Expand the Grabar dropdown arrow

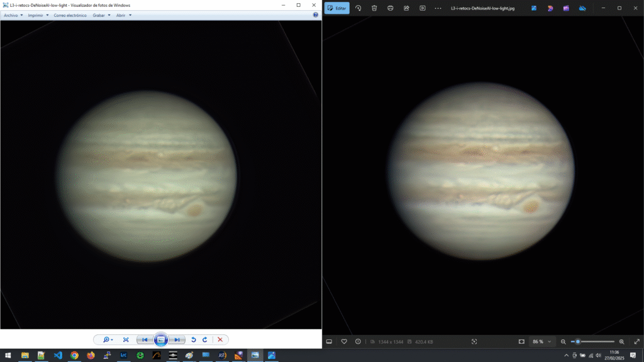click(109, 15)
